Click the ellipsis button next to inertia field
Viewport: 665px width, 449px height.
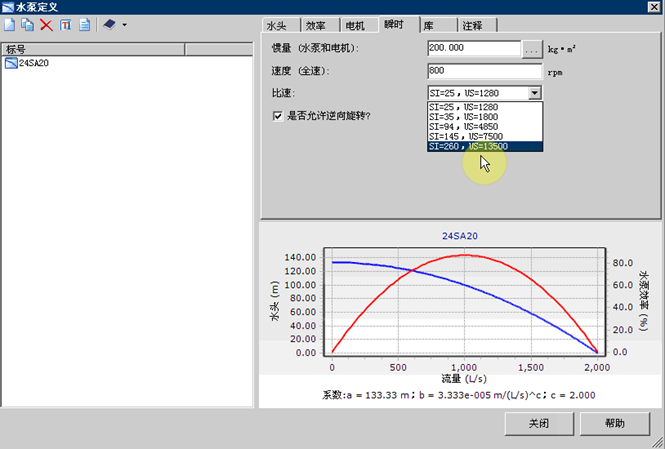(532, 48)
